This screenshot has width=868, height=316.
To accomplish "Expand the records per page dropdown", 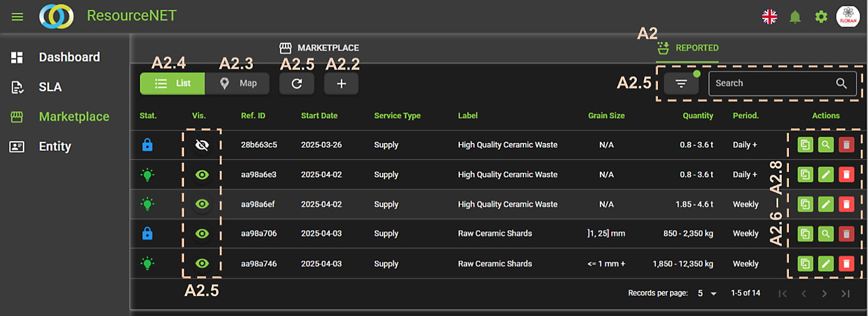I will click(707, 294).
